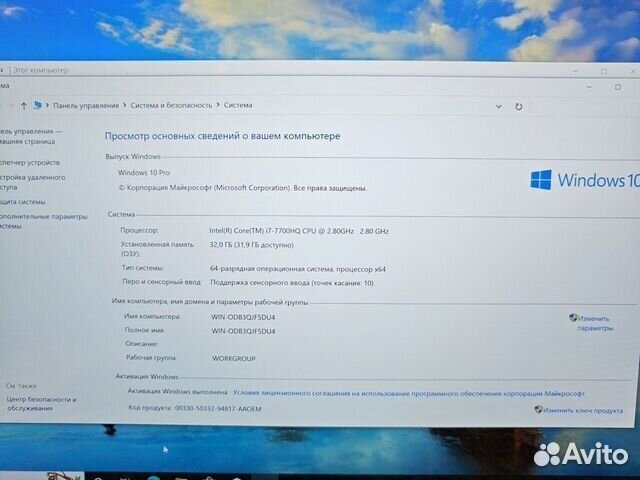This screenshot has height=480, width=640.
Task: Click the Control Panel icon in the address bar
Action: (38, 105)
